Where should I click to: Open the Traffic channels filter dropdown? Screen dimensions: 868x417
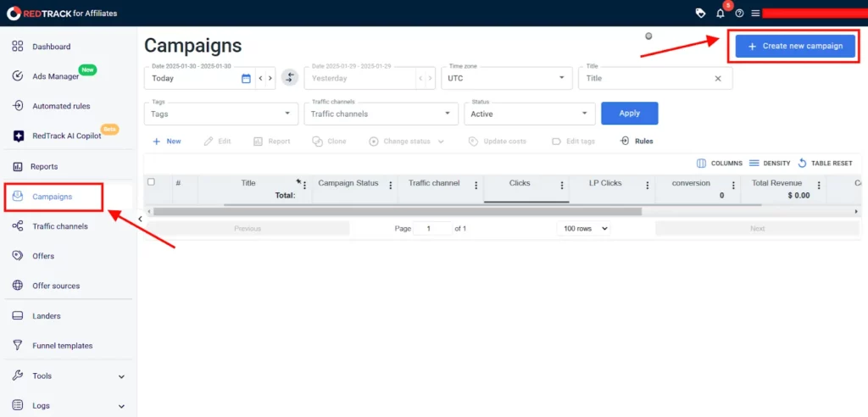pos(381,114)
